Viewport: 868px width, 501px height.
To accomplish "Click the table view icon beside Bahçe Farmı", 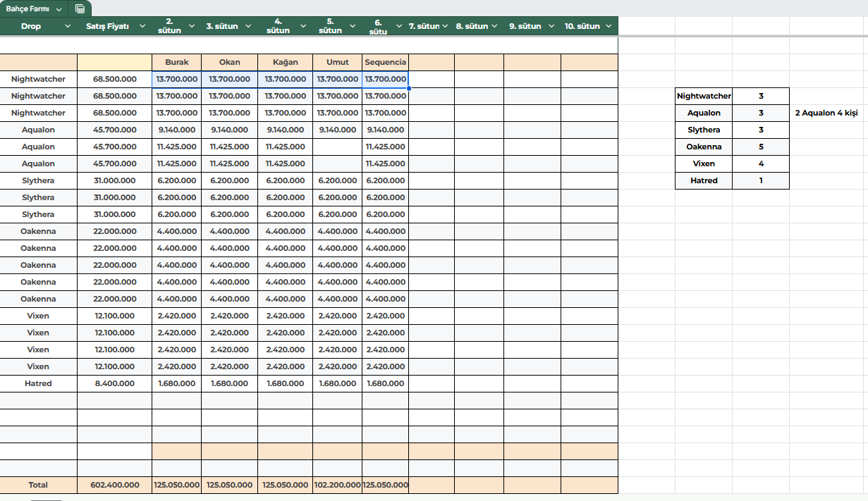I will click(x=80, y=9).
